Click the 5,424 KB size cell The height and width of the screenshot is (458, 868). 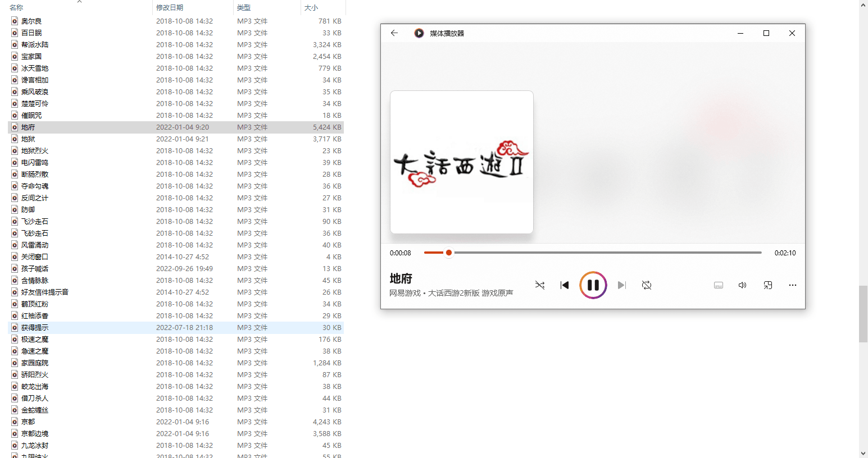[x=327, y=127]
